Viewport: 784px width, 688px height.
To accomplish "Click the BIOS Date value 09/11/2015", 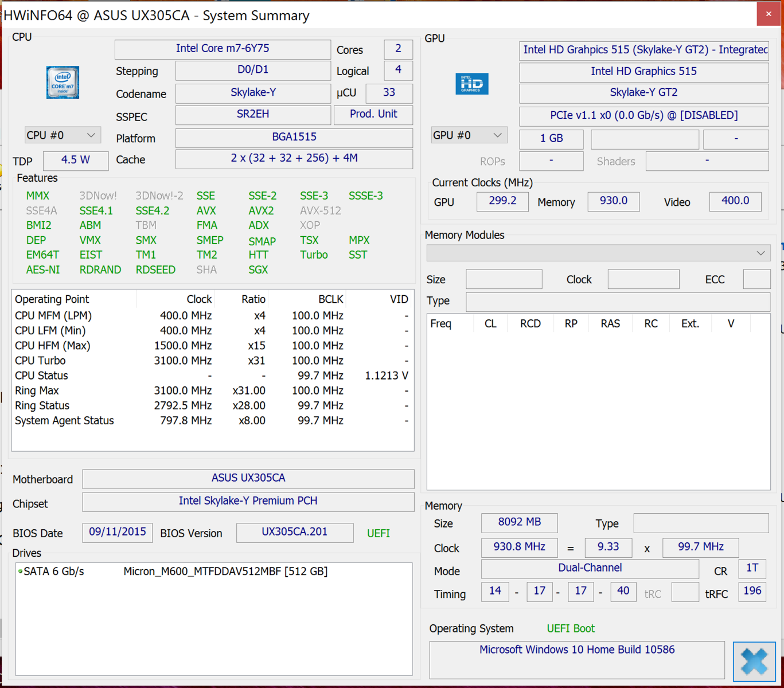I will [x=118, y=533].
